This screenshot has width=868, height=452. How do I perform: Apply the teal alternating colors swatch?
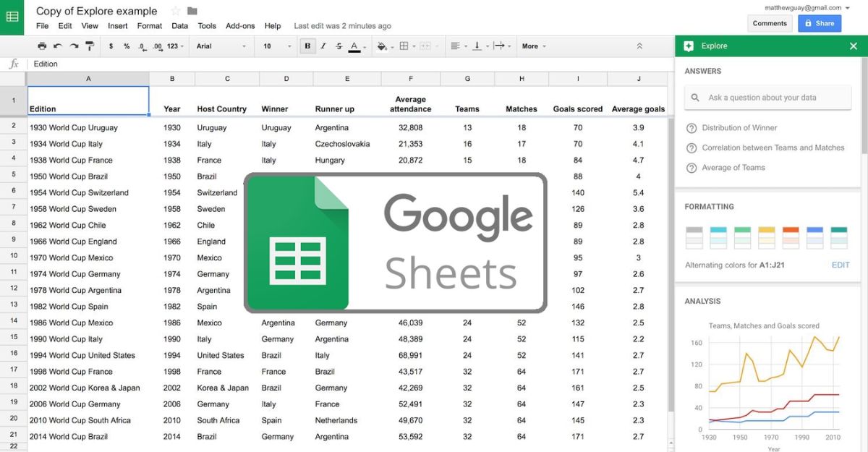[839, 237]
